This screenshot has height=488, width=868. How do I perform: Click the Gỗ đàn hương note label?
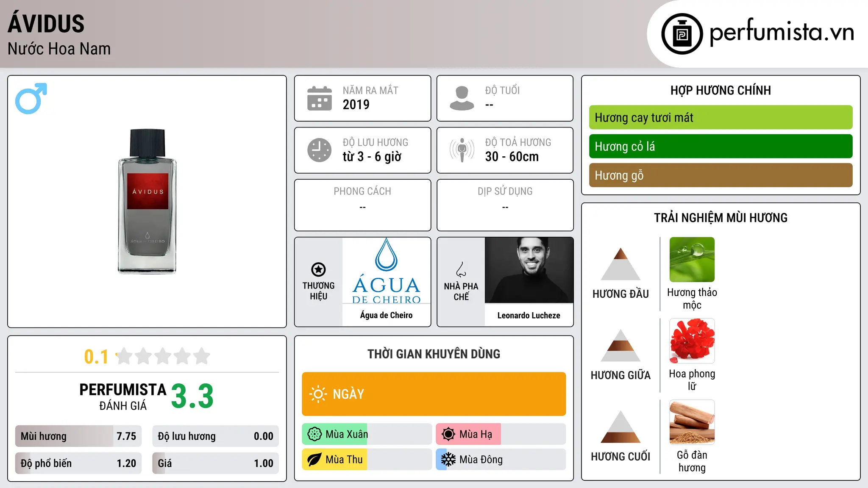(692, 461)
